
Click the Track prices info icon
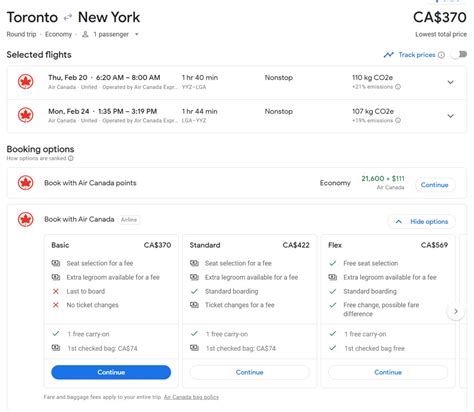pos(441,55)
